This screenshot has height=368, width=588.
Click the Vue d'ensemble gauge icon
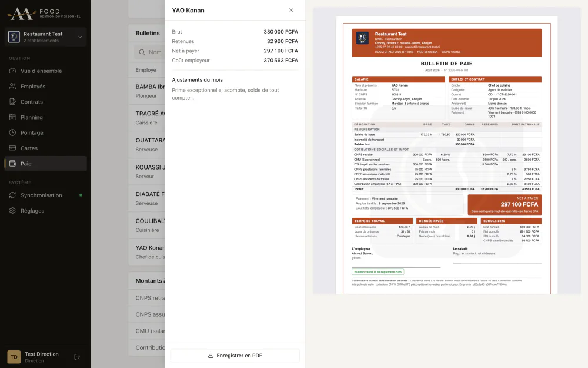[12, 71]
